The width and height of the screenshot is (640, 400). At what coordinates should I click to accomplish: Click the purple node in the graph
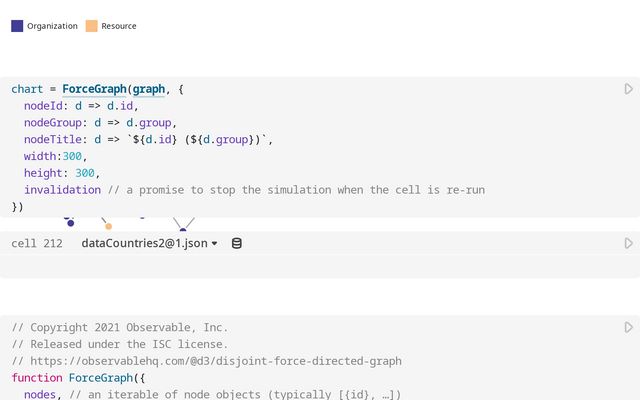click(71, 223)
